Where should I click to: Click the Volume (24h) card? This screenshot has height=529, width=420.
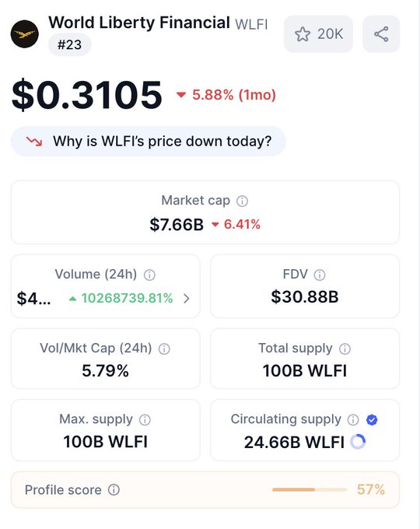click(x=106, y=286)
